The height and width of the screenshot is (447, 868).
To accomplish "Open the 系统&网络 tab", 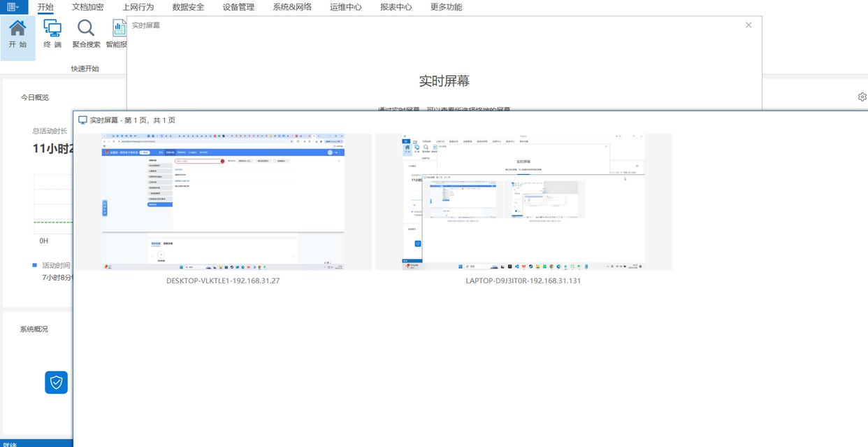I will pos(292,7).
